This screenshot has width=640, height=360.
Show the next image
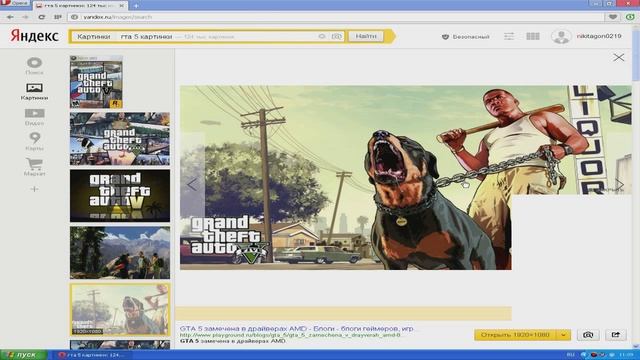(x=620, y=184)
